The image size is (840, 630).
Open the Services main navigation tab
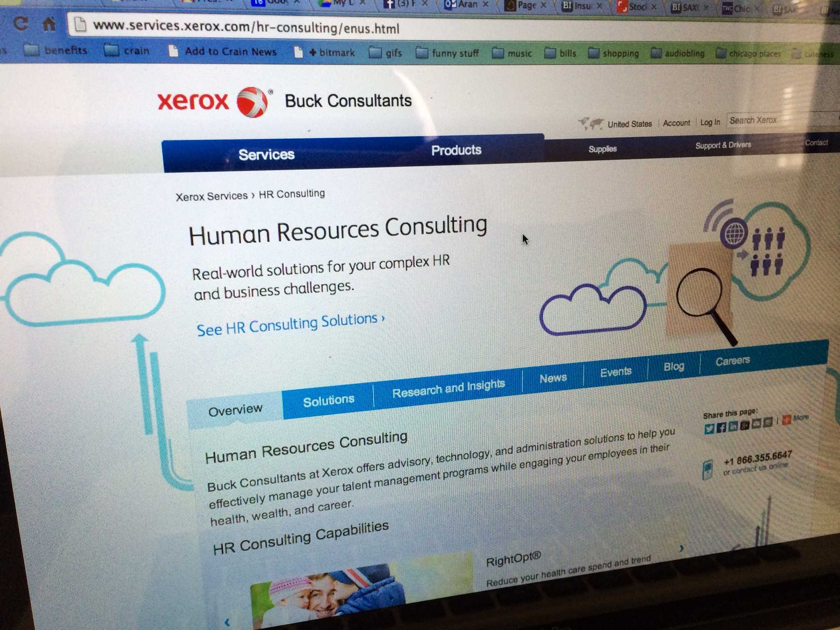tap(267, 155)
